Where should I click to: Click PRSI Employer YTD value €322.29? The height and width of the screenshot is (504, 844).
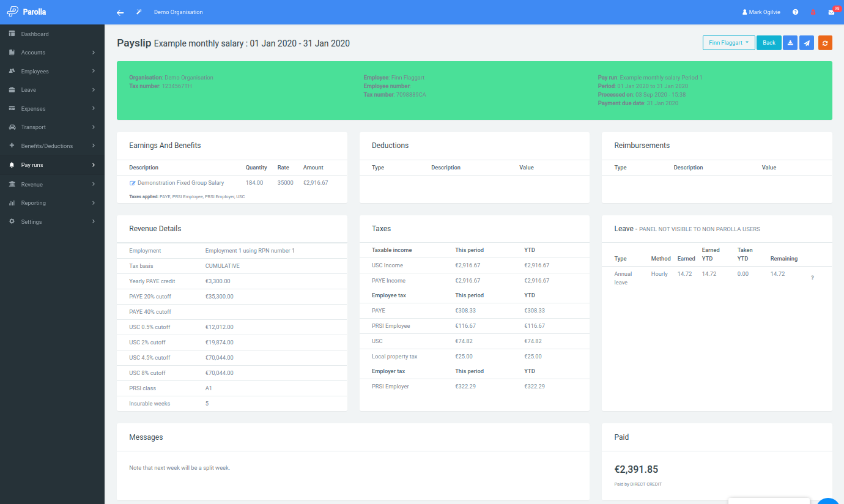tap(535, 387)
